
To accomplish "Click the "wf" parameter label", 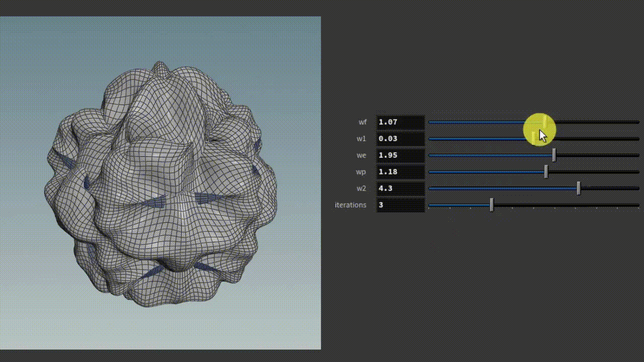I will click(363, 122).
